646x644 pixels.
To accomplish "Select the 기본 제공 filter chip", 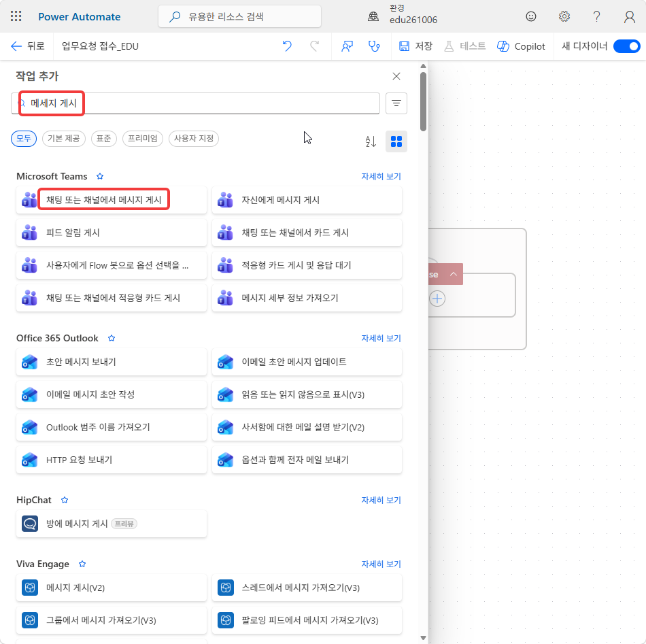I will click(63, 139).
